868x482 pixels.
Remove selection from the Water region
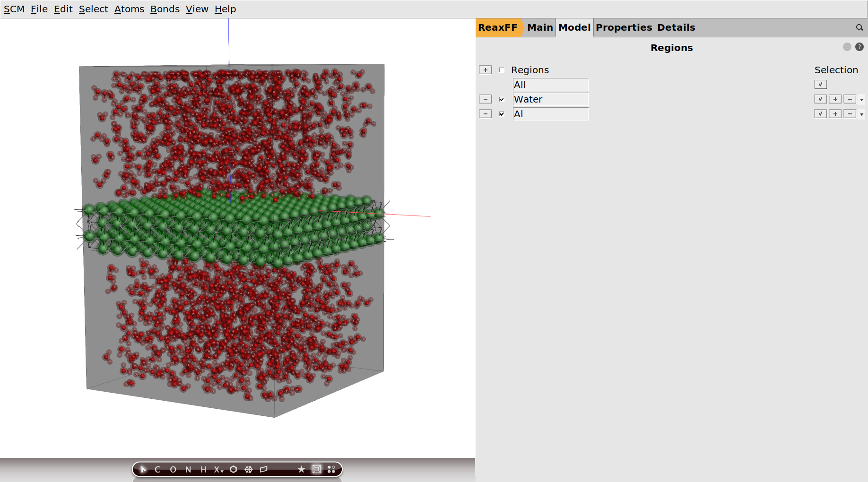(x=850, y=99)
